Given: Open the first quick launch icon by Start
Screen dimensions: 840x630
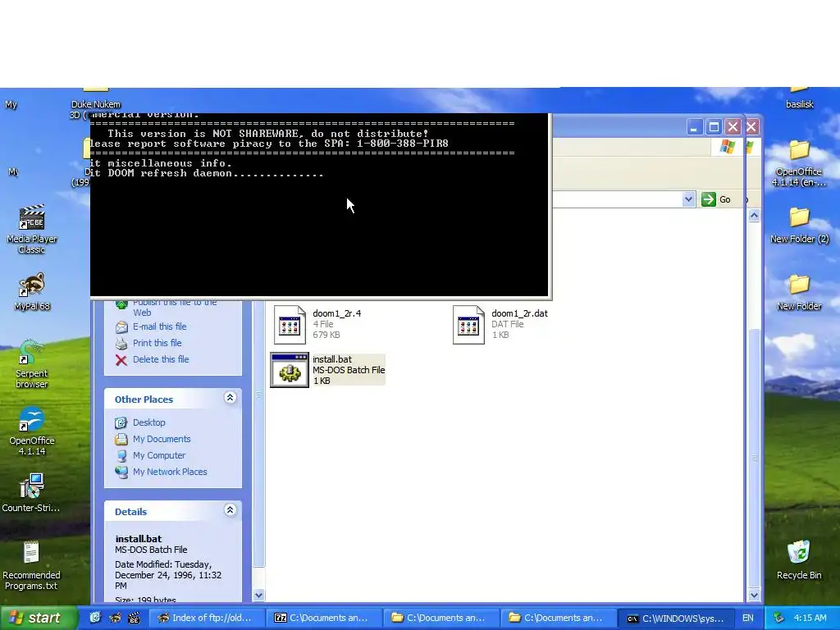Looking at the screenshot, I should (95, 618).
